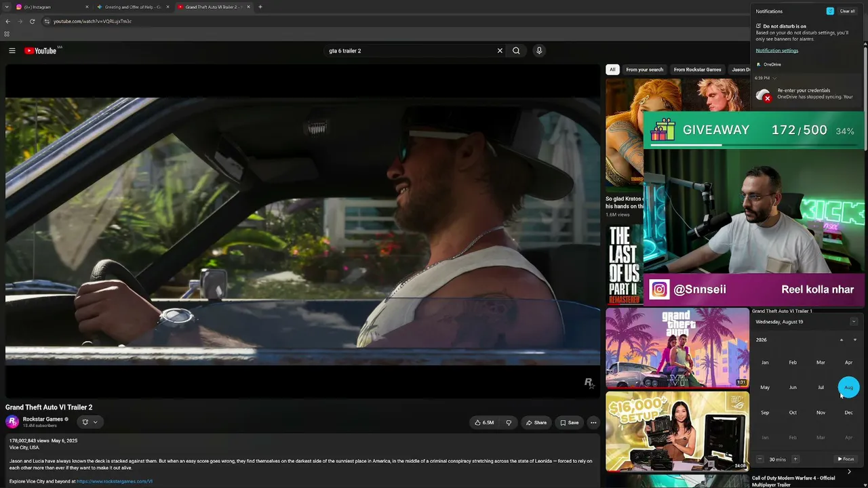The image size is (868, 488).
Task: Click the browser address bar URL
Action: pyautogui.click(x=92, y=21)
